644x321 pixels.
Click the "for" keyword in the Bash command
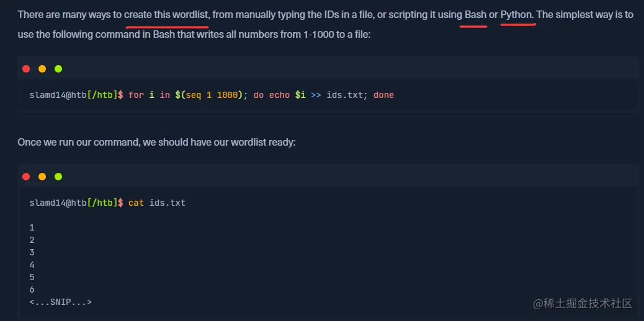pyautogui.click(x=136, y=95)
